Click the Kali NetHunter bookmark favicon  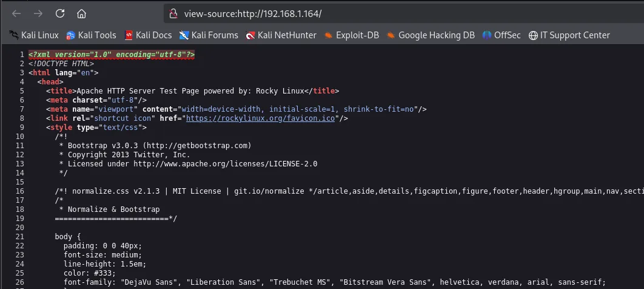point(250,35)
